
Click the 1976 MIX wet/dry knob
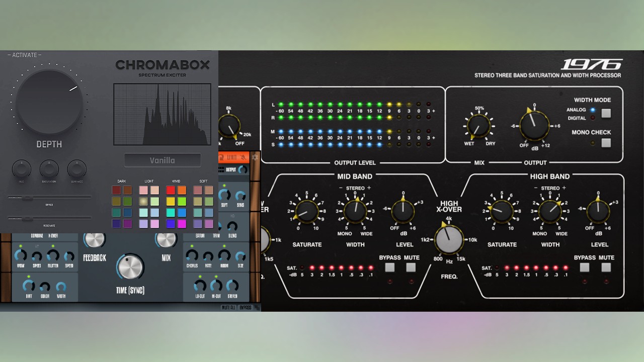478,126
